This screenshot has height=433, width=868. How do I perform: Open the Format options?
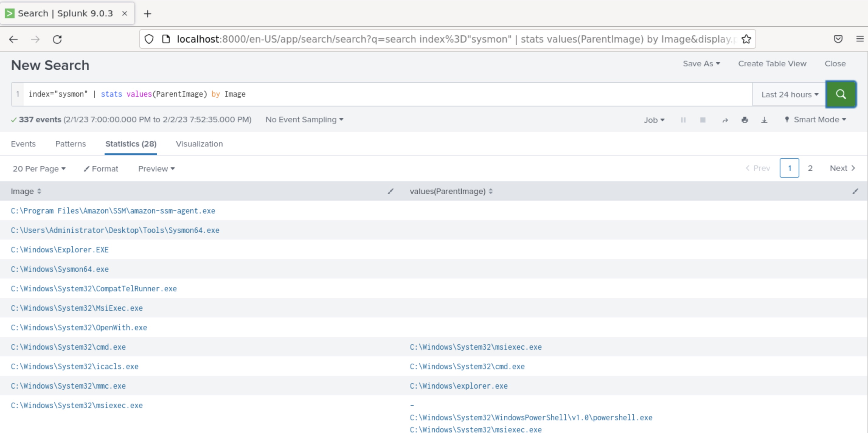(101, 169)
